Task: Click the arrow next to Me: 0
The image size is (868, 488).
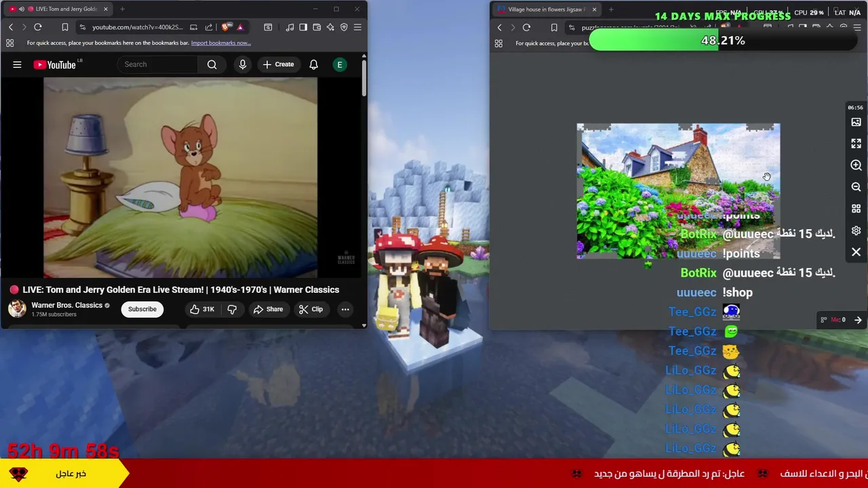Action: pyautogui.click(x=858, y=320)
